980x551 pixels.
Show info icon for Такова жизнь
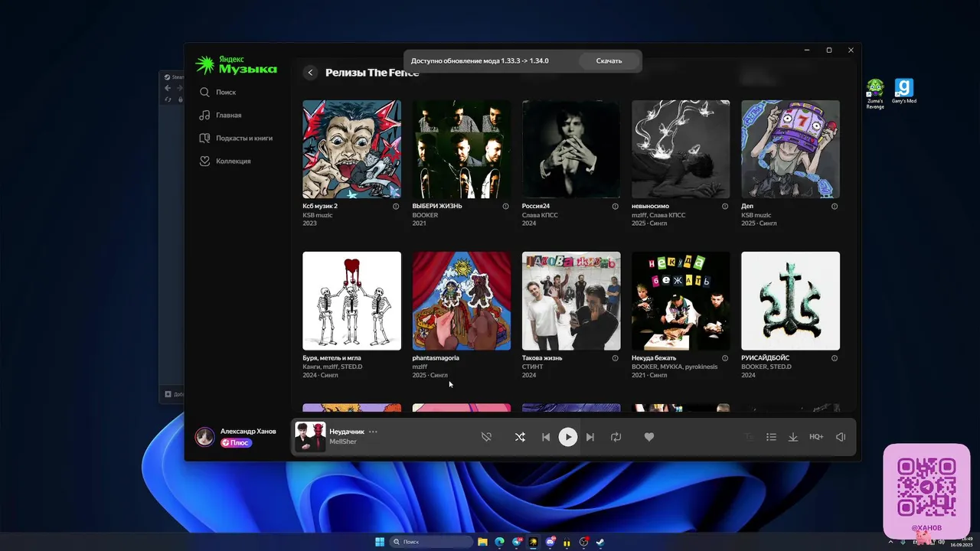[615, 357]
